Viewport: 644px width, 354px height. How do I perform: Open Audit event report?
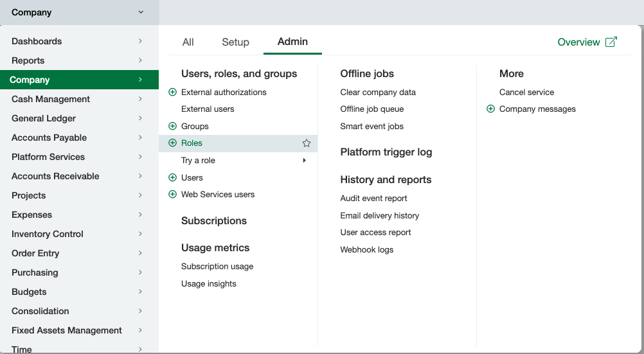point(373,198)
